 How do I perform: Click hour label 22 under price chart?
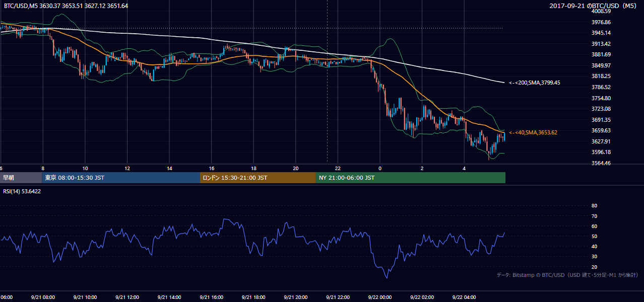pos(338,168)
